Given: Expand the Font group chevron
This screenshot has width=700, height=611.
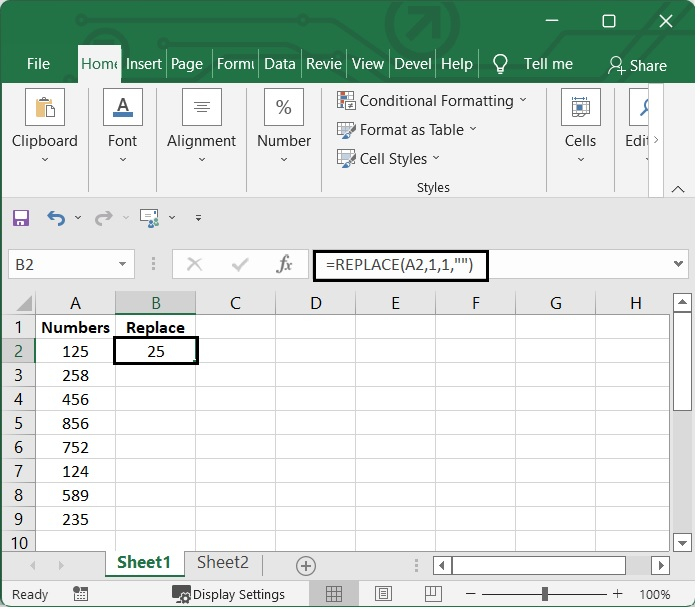Looking at the screenshot, I should pyautogui.click(x=123, y=160).
